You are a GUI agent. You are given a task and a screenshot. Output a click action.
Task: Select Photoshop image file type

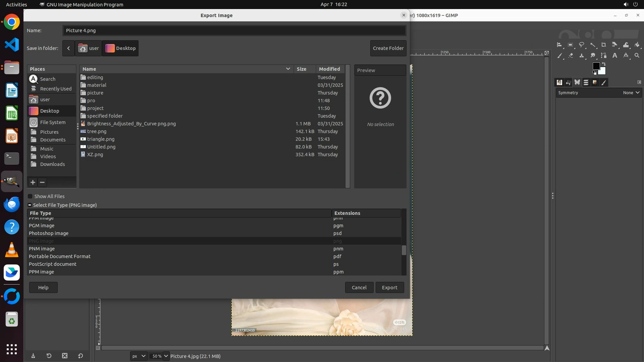pyautogui.click(x=49, y=233)
